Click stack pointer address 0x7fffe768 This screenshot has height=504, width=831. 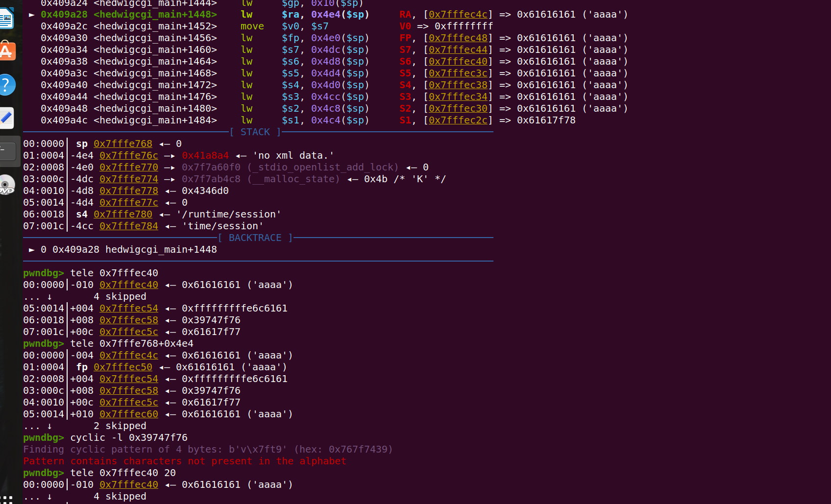tap(123, 144)
